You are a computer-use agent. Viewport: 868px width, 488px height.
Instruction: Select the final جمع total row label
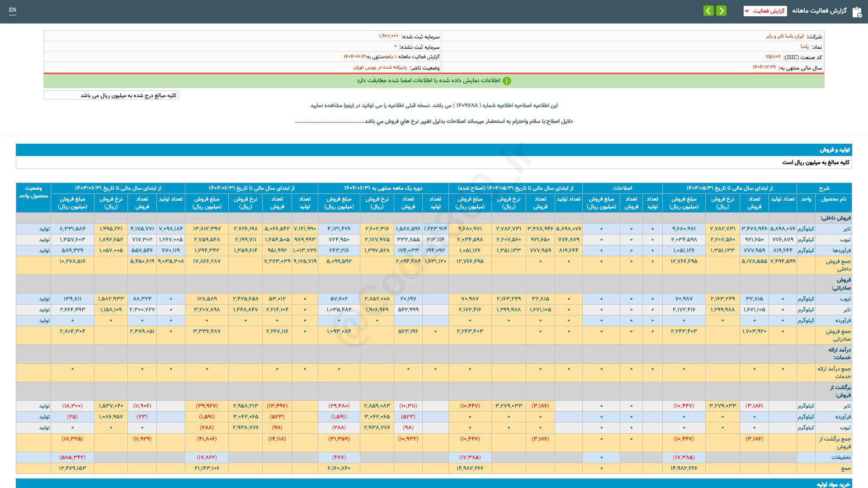[845, 468]
